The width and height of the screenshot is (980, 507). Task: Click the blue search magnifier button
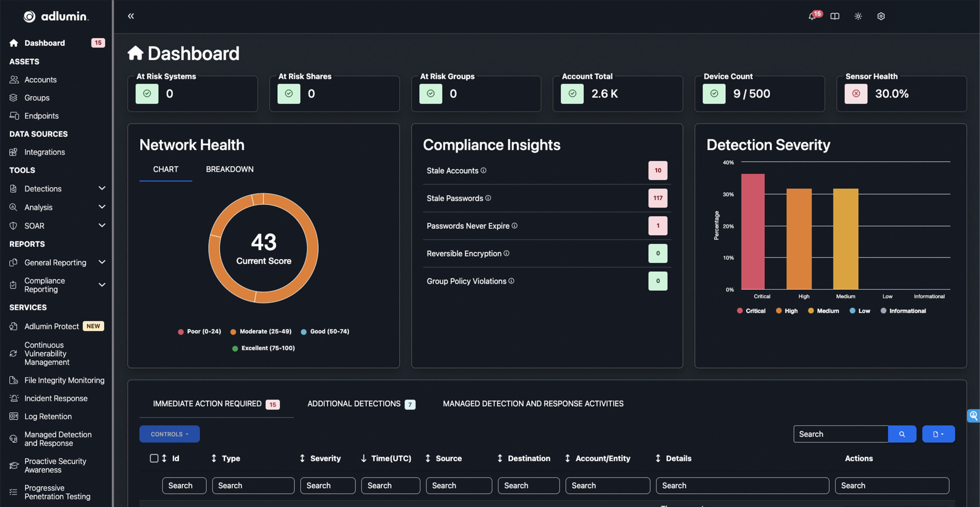pyautogui.click(x=902, y=434)
